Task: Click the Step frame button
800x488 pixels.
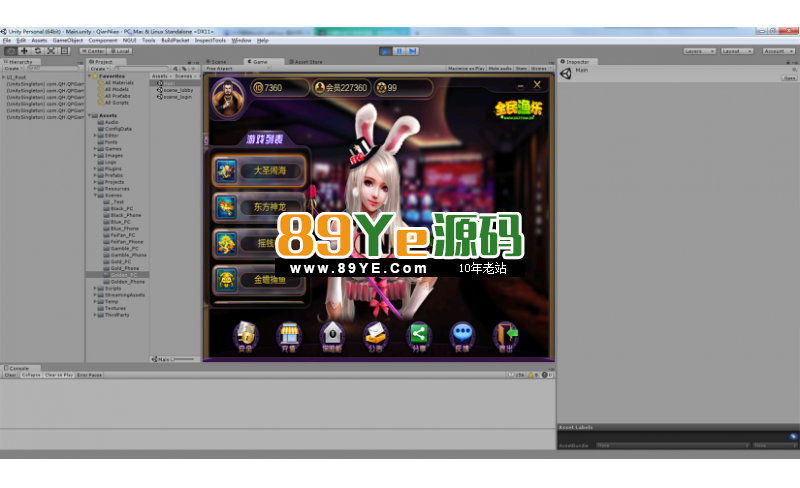Action: point(413,51)
